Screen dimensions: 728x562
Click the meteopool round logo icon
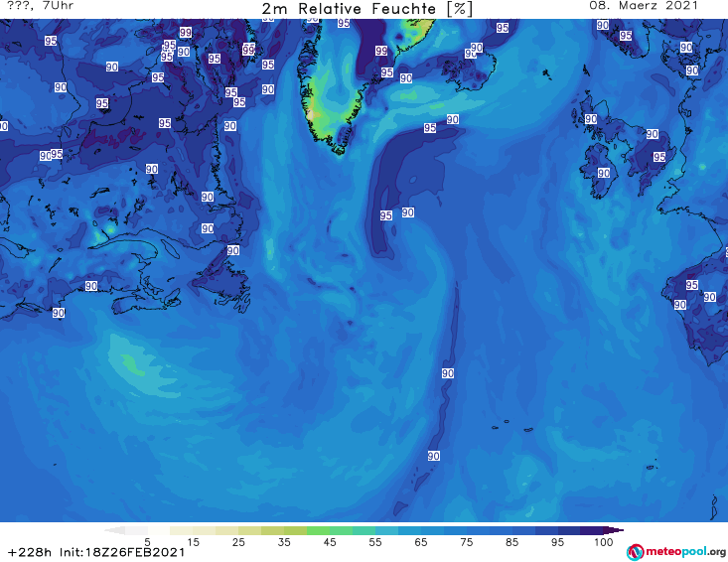tap(635, 552)
